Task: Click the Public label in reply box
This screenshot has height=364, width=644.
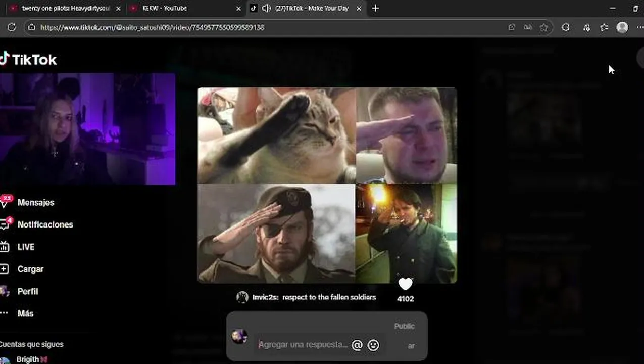Action: coord(404,326)
